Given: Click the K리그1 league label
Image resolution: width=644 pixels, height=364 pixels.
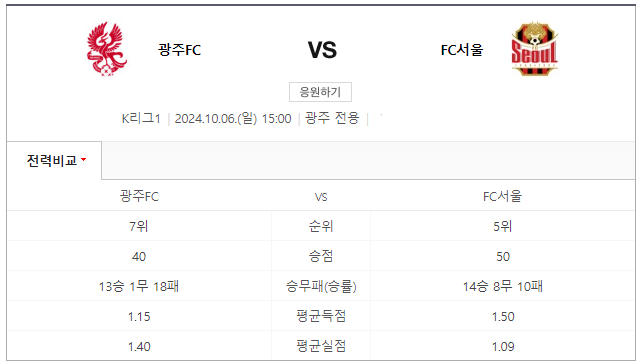Looking at the screenshot, I should click(141, 118).
